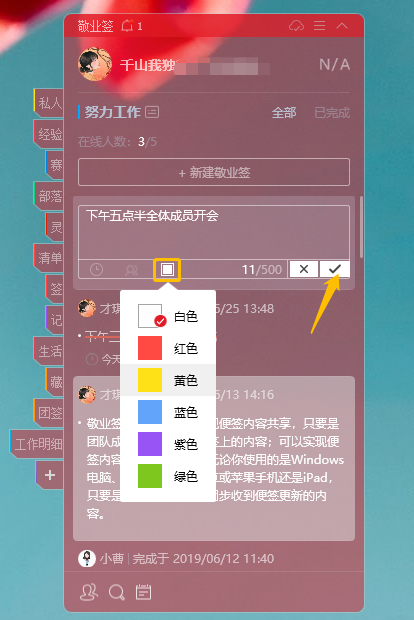Click the reminder bell icon in title bar

click(x=127, y=26)
